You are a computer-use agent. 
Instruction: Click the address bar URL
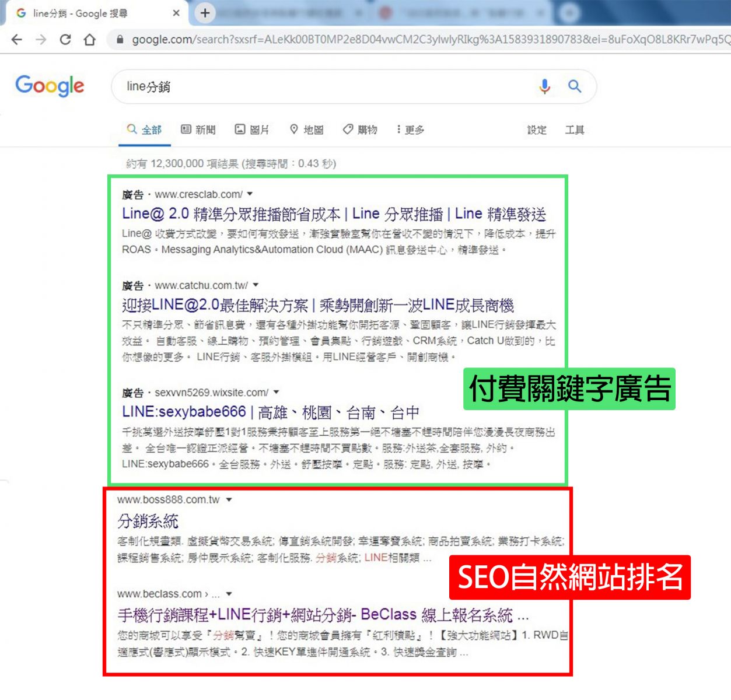(431, 40)
